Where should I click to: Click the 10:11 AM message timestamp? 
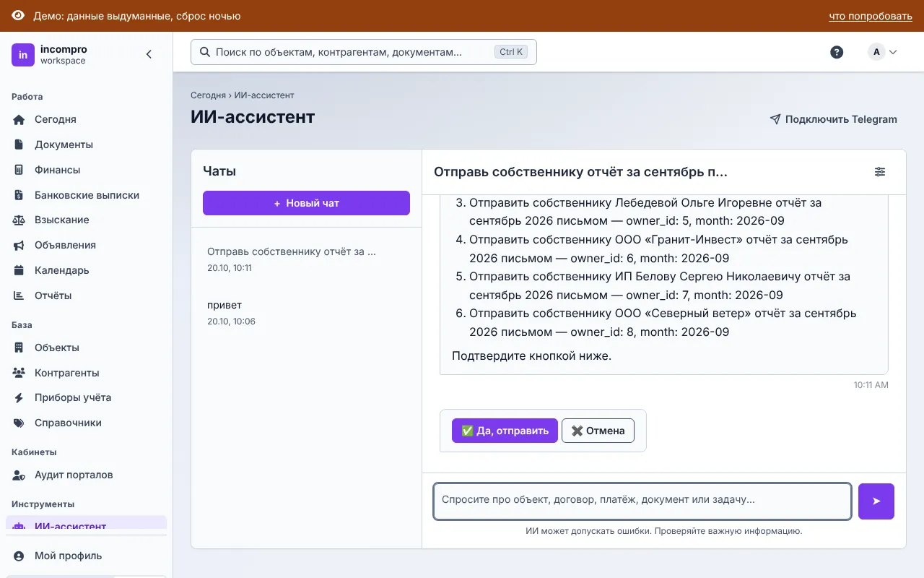point(871,385)
